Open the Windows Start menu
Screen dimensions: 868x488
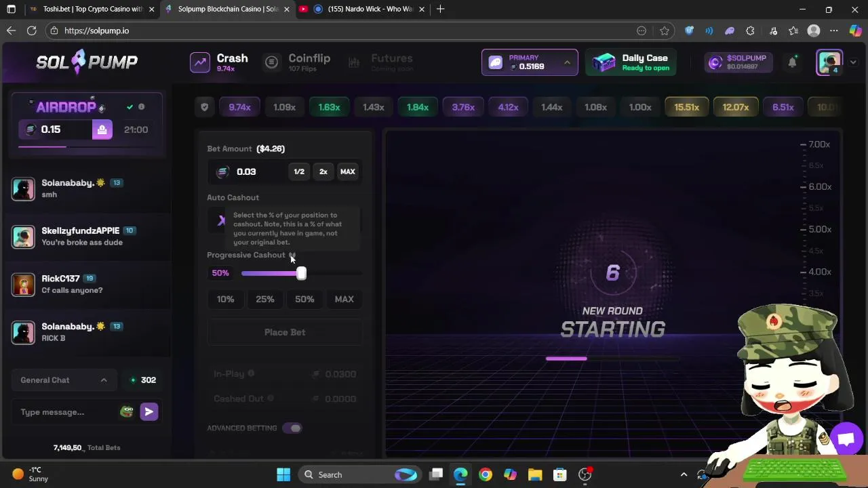click(283, 474)
